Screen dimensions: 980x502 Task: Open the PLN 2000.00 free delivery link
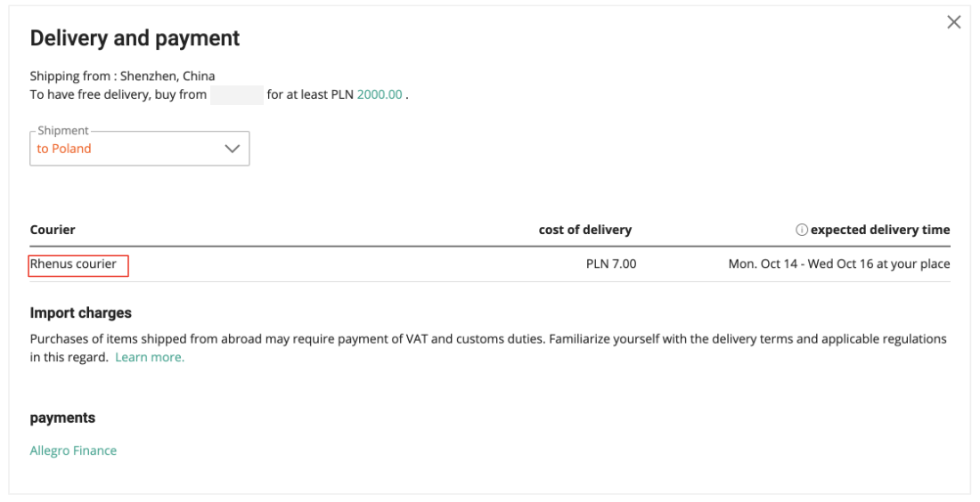click(380, 94)
